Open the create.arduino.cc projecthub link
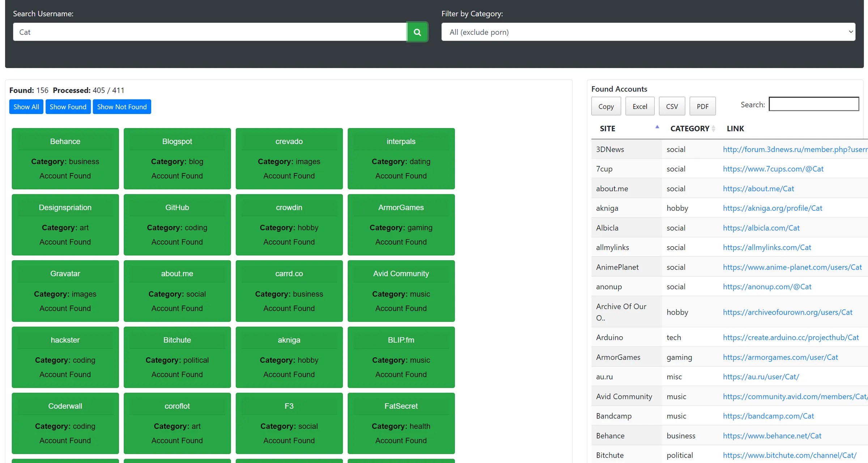Screen dimensions: 868x463 pyautogui.click(x=791, y=337)
